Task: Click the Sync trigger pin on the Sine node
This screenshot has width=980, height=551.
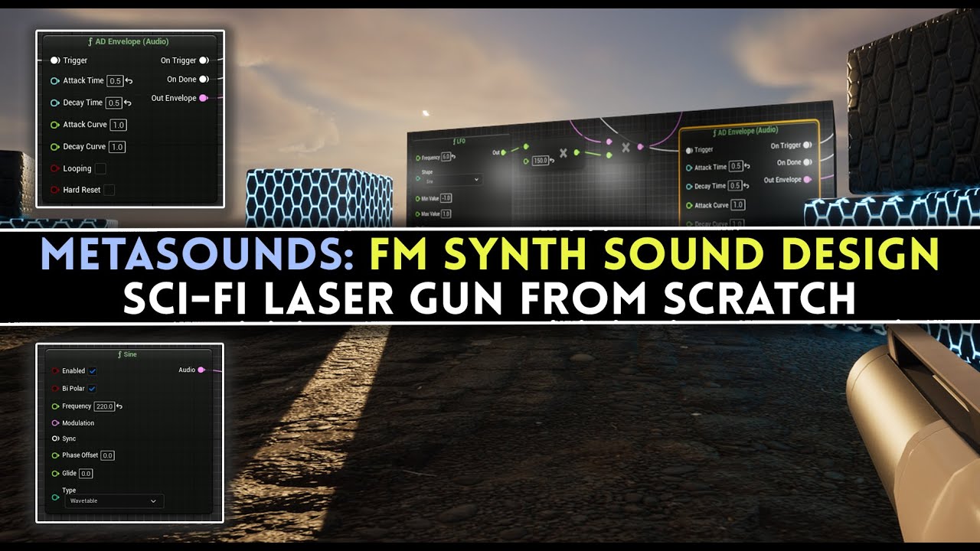Action: (x=55, y=439)
